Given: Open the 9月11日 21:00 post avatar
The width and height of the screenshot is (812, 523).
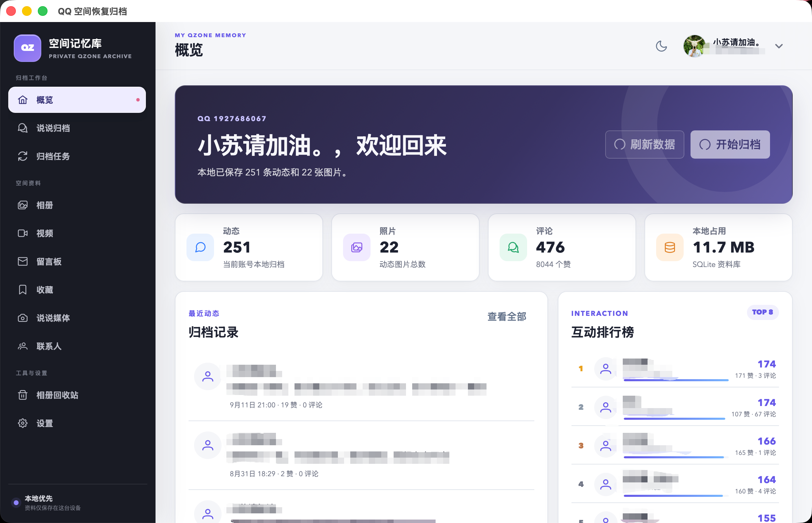Looking at the screenshot, I should (x=208, y=376).
